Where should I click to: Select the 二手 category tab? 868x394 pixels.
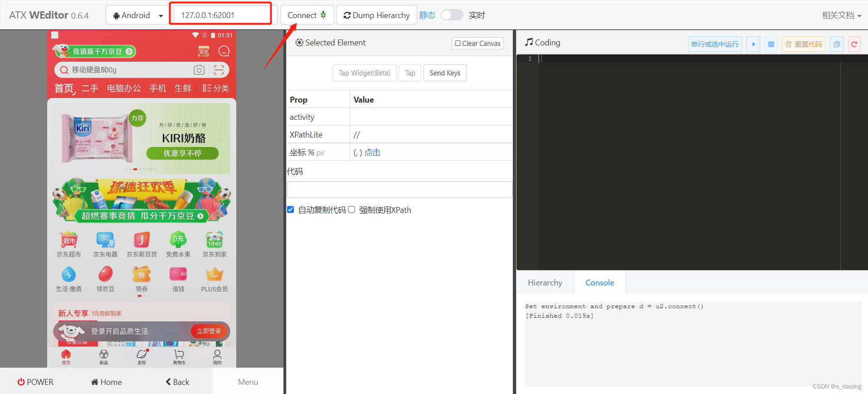[90, 88]
